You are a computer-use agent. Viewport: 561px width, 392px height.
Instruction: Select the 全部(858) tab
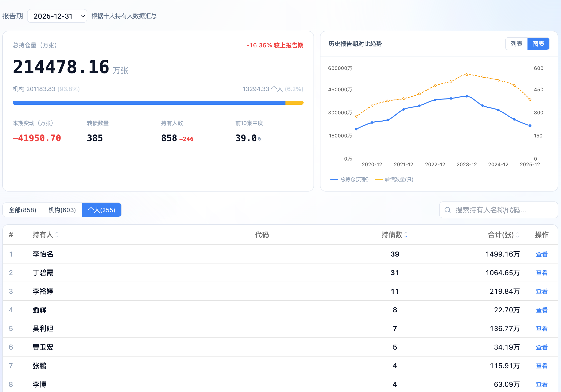(23, 210)
